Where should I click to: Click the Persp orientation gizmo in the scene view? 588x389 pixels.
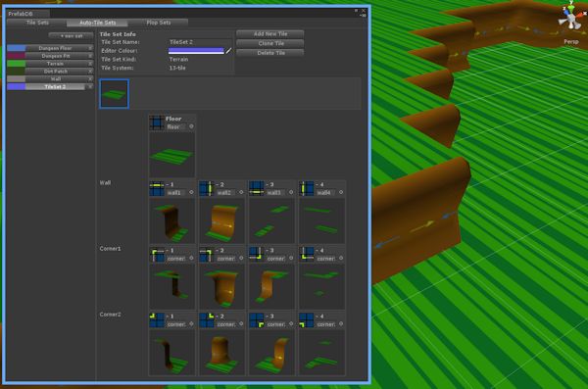click(570, 18)
